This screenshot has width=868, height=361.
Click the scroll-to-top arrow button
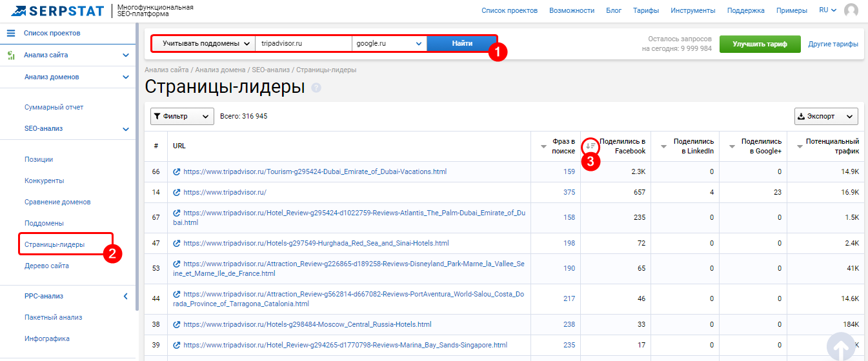point(842,348)
